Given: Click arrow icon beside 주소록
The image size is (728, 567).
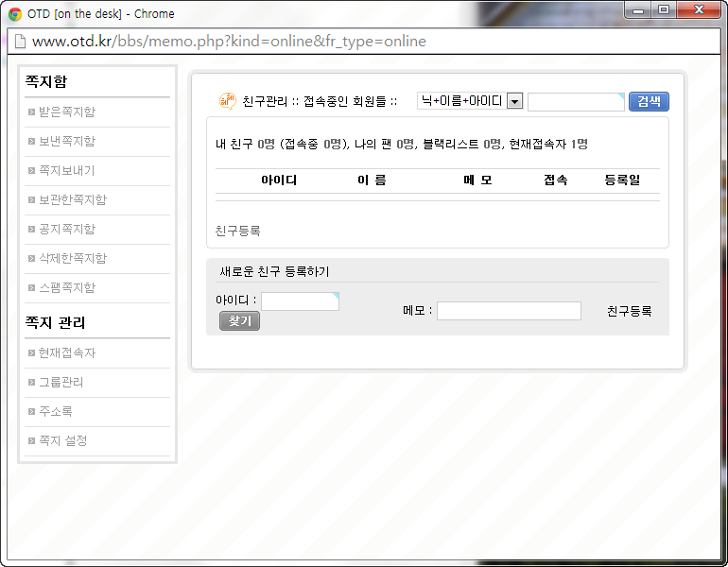Looking at the screenshot, I should tap(31, 411).
